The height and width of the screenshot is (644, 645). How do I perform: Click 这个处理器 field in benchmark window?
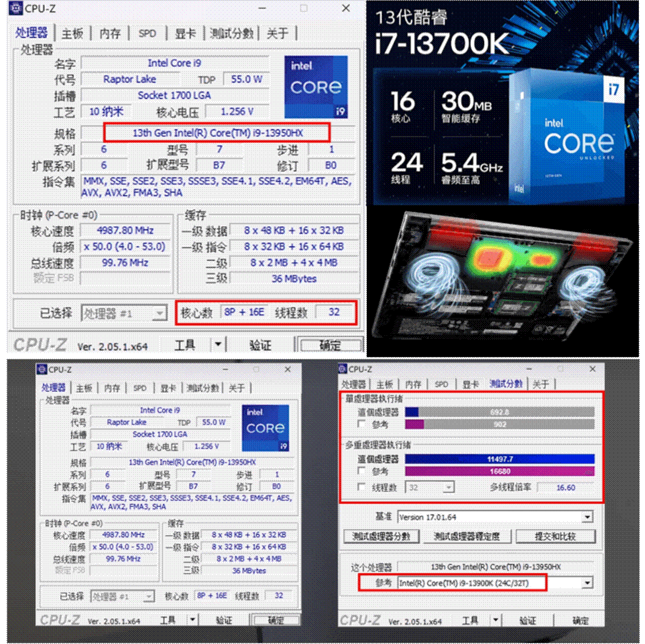click(x=495, y=567)
